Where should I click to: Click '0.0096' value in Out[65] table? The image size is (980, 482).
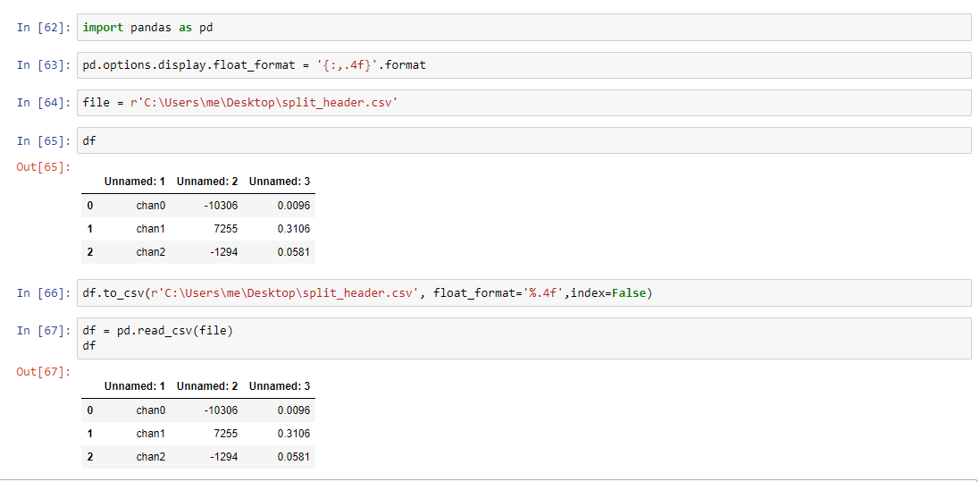tap(294, 206)
